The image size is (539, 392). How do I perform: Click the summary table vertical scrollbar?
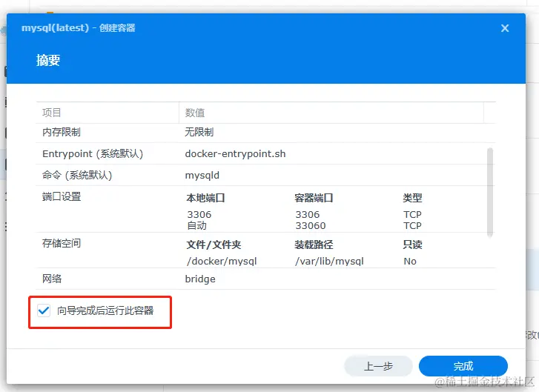click(x=490, y=193)
